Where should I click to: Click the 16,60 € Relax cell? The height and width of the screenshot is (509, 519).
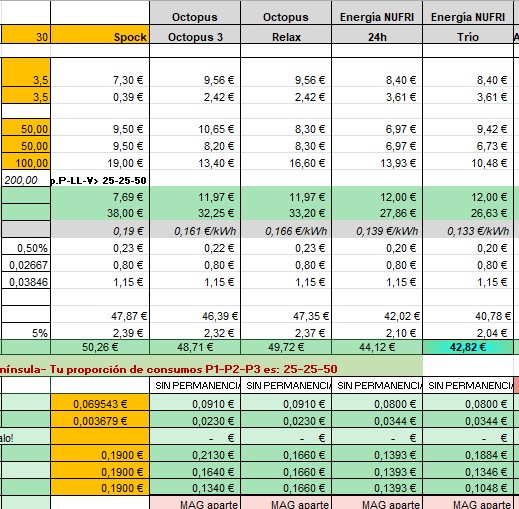coord(286,162)
